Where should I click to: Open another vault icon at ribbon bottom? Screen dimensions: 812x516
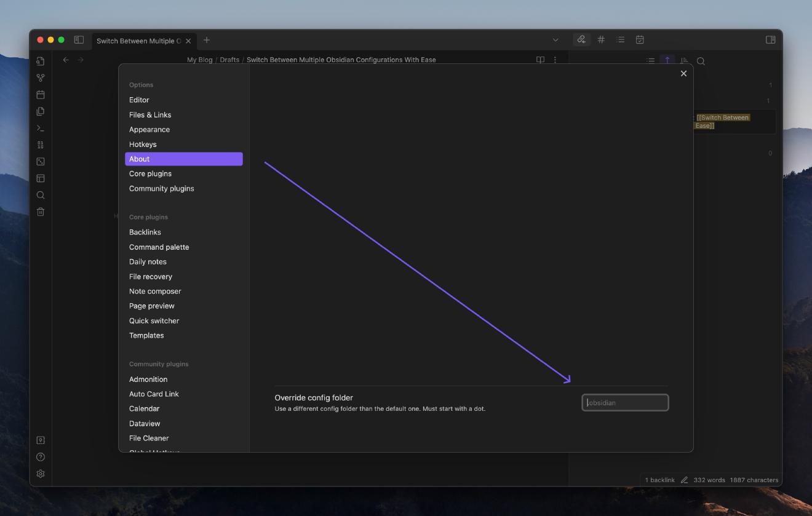pyautogui.click(x=41, y=440)
